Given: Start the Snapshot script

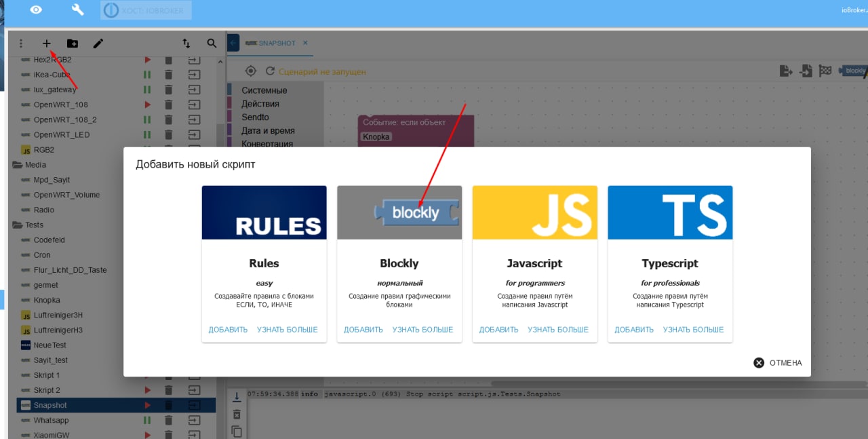Looking at the screenshot, I should click(x=147, y=405).
